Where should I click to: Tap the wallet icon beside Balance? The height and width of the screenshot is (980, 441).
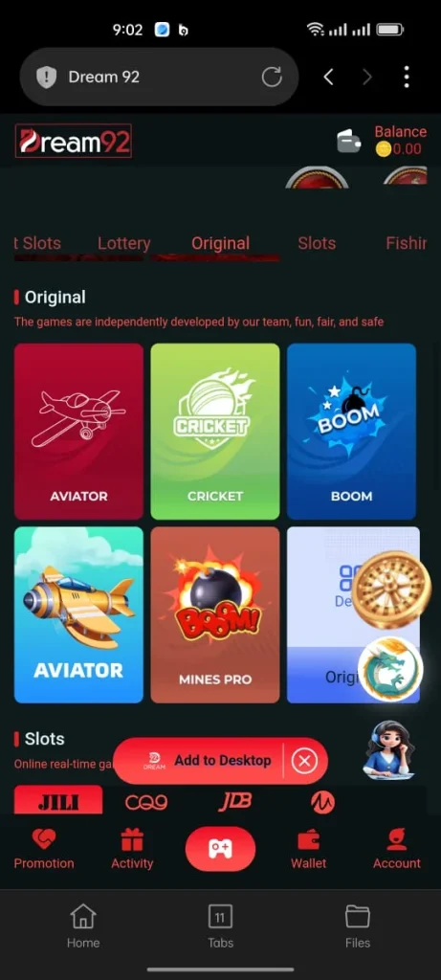tap(349, 142)
